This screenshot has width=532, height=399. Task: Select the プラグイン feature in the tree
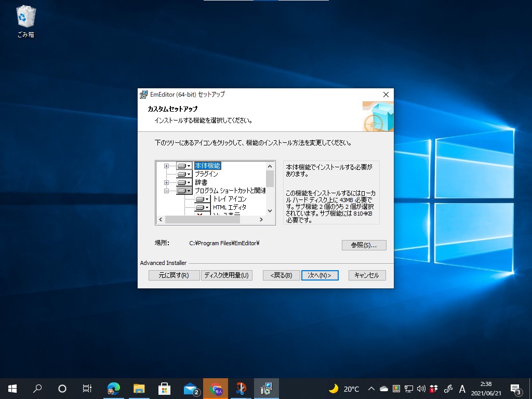(x=208, y=174)
